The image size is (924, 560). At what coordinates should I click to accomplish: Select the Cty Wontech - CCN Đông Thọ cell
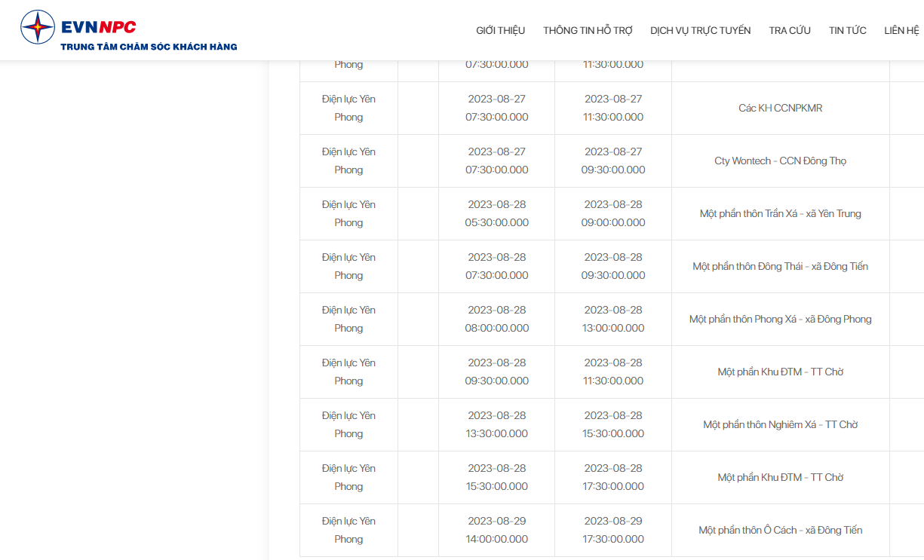click(781, 161)
